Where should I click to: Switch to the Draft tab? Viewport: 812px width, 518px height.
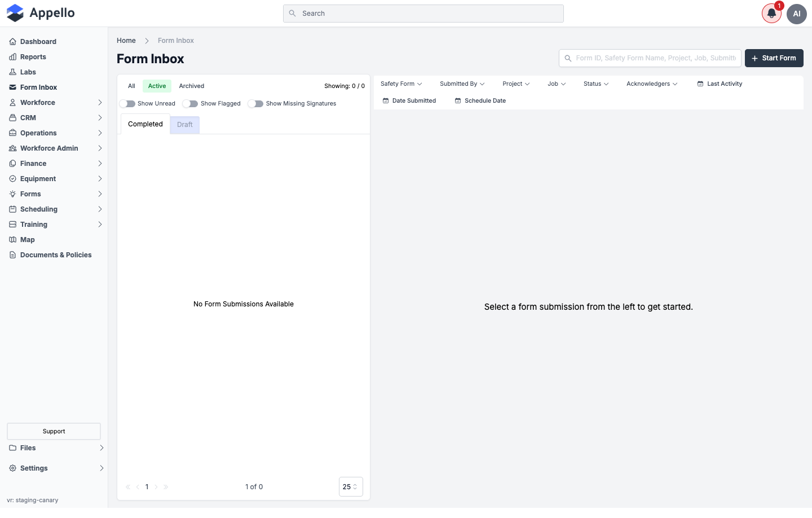[185, 125]
